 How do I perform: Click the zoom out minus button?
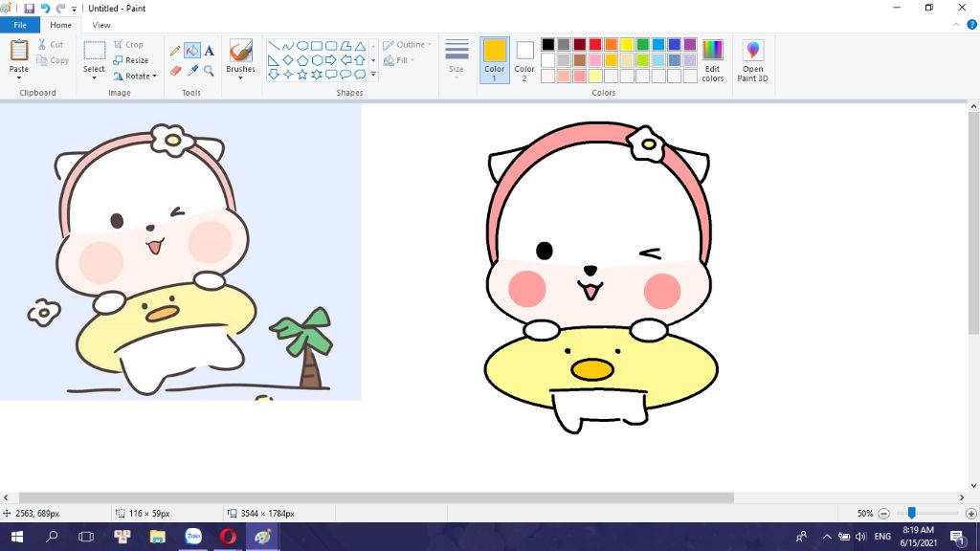point(883,514)
